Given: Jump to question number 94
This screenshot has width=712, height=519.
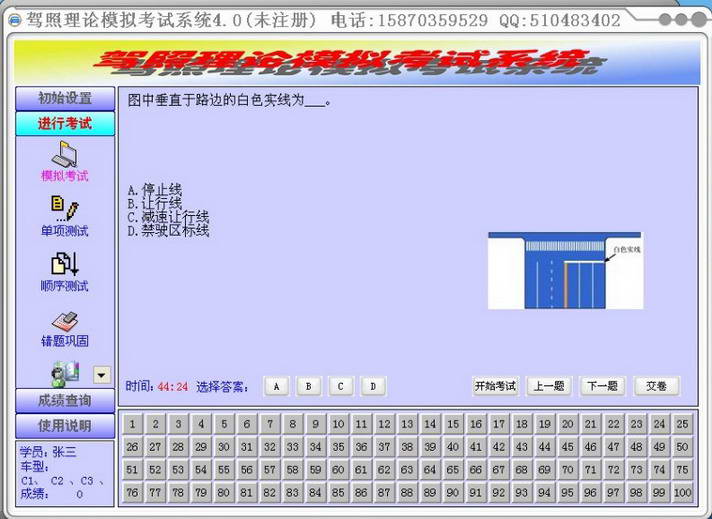Looking at the screenshot, I should tap(544, 492).
